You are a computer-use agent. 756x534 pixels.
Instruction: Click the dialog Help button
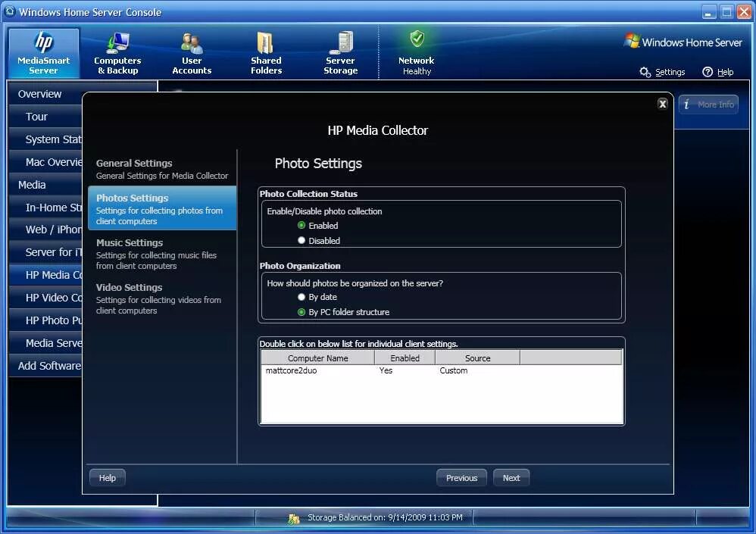click(107, 478)
